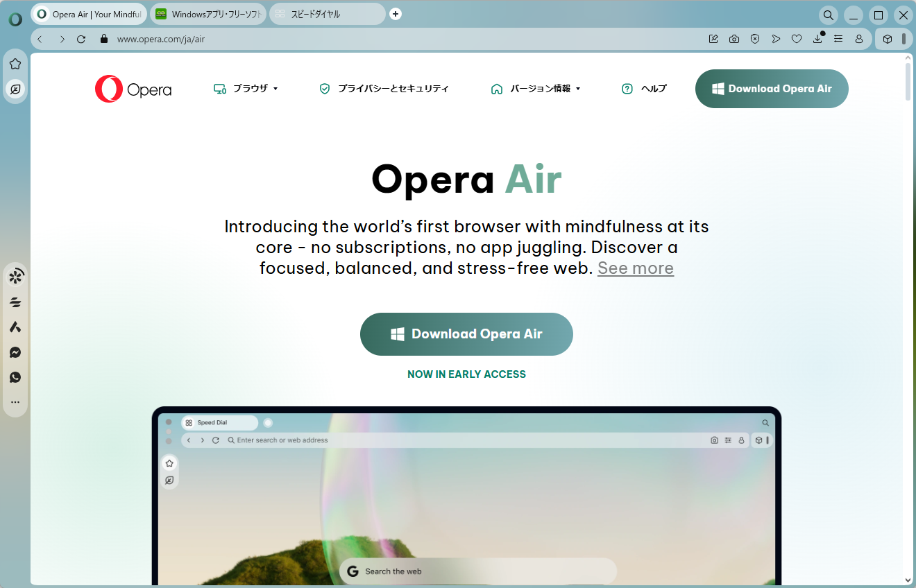Open the プライバシーとセキュリティ menu item

pyautogui.click(x=384, y=89)
